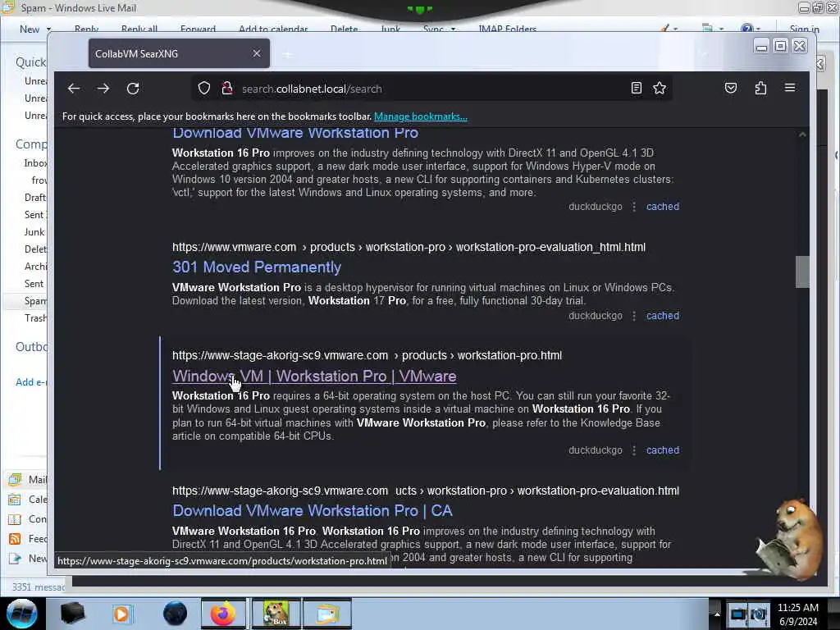Open the Save to Pocket icon
This screenshot has height=630, width=840.
point(731,88)
